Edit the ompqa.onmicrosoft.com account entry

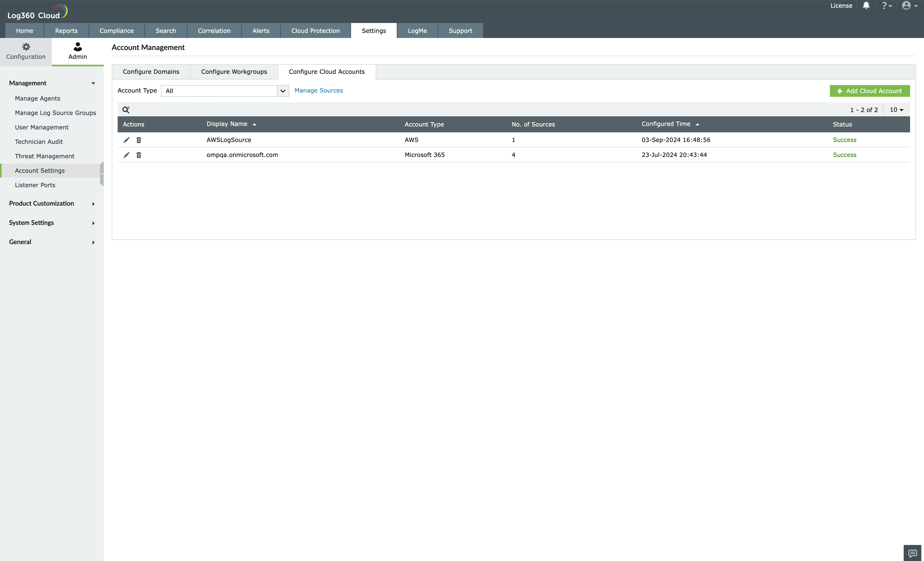point(126,155)
